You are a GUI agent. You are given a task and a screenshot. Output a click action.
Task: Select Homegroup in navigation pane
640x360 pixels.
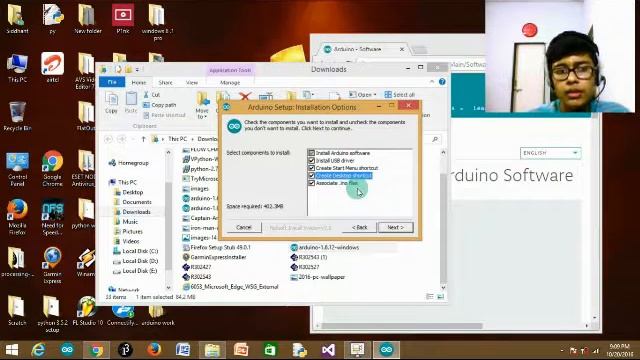click(129, 163)
